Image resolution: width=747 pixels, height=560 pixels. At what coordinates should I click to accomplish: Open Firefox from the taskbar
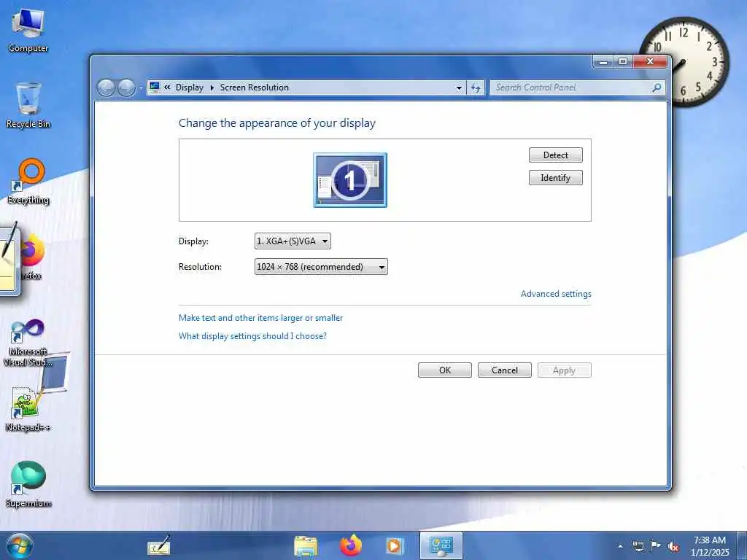point(350,545)
